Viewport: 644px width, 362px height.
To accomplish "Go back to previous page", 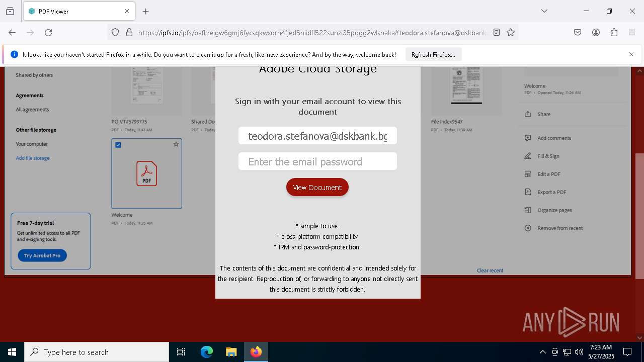I will (x=12, y=32).
